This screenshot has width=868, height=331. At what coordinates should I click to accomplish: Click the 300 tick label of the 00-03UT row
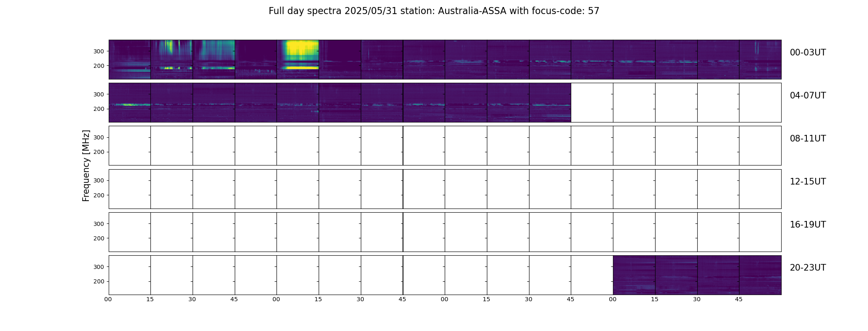pyautogui.click(x=99, y=51)
